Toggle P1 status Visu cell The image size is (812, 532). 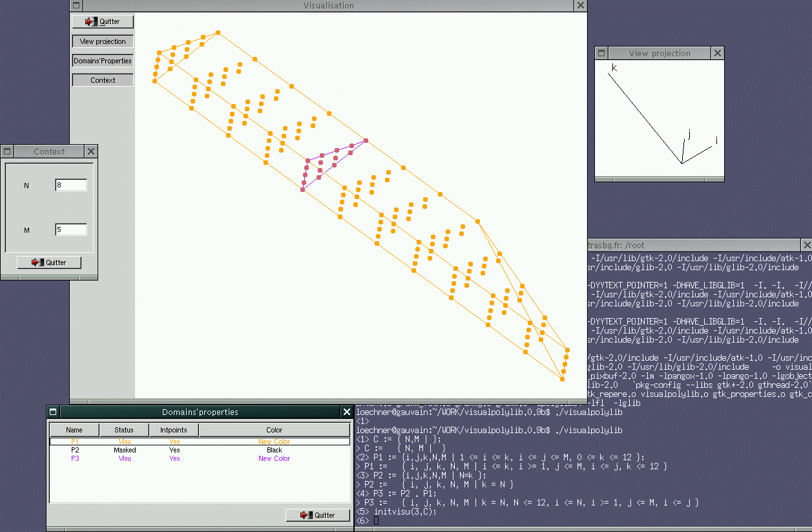coord(125,442)
